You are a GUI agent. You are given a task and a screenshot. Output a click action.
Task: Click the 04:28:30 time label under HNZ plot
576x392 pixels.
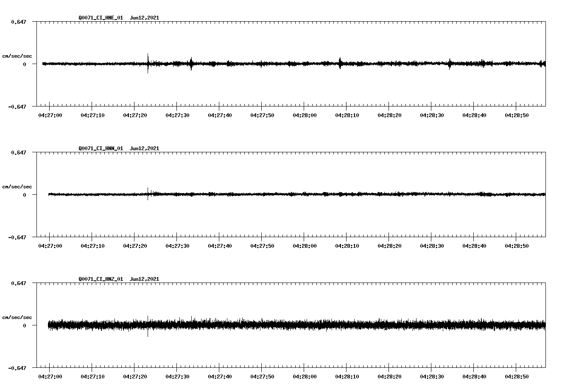(x=432, y=377)
